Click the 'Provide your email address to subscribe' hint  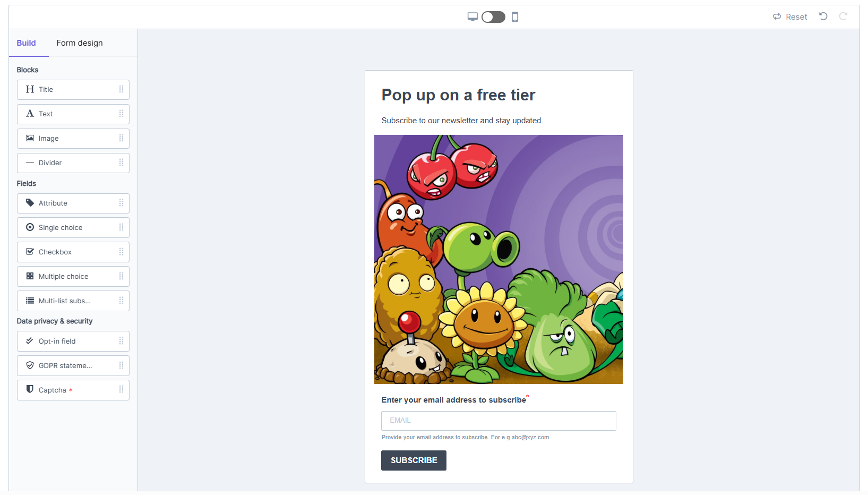click(x=465, y=438)
